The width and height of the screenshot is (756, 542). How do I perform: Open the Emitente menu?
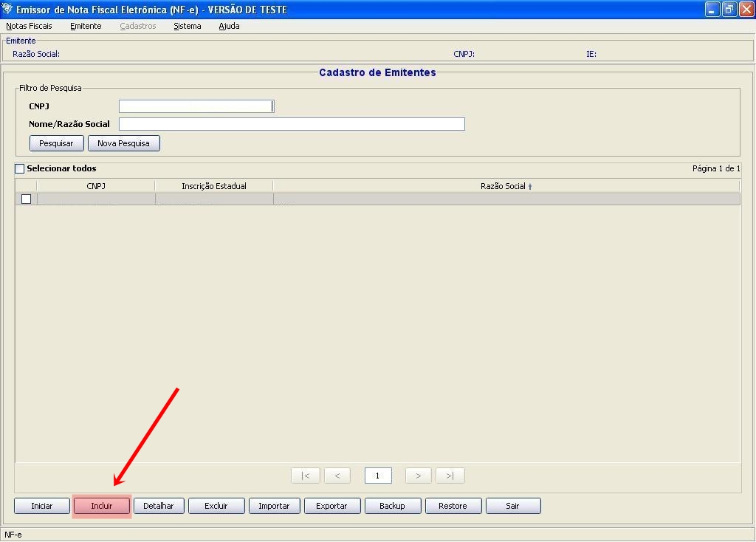86,26
